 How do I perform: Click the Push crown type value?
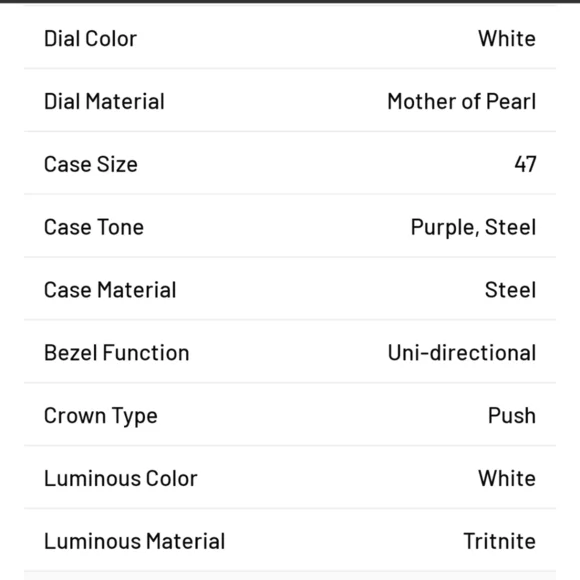click(x=512, y=416)
